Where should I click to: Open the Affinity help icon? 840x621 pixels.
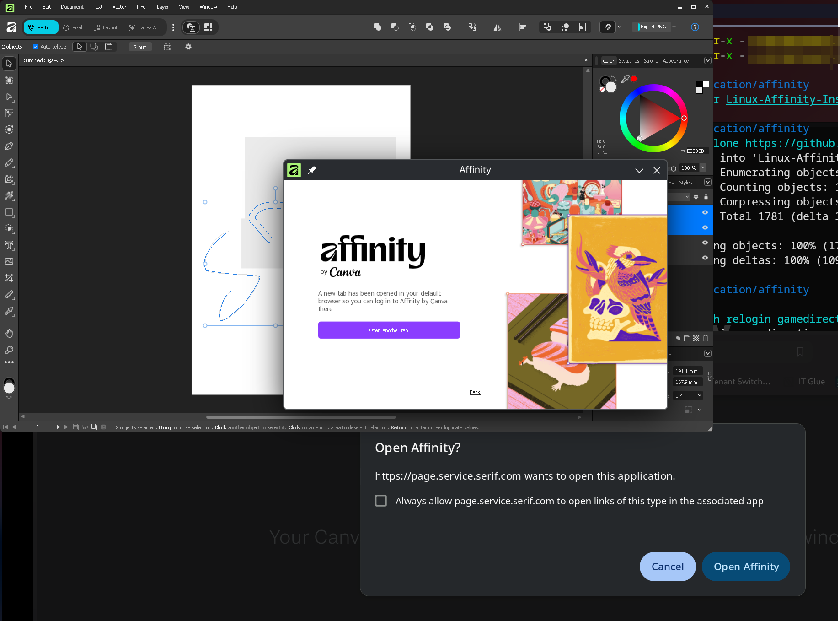pyautogui.click(x=695, y=27)
